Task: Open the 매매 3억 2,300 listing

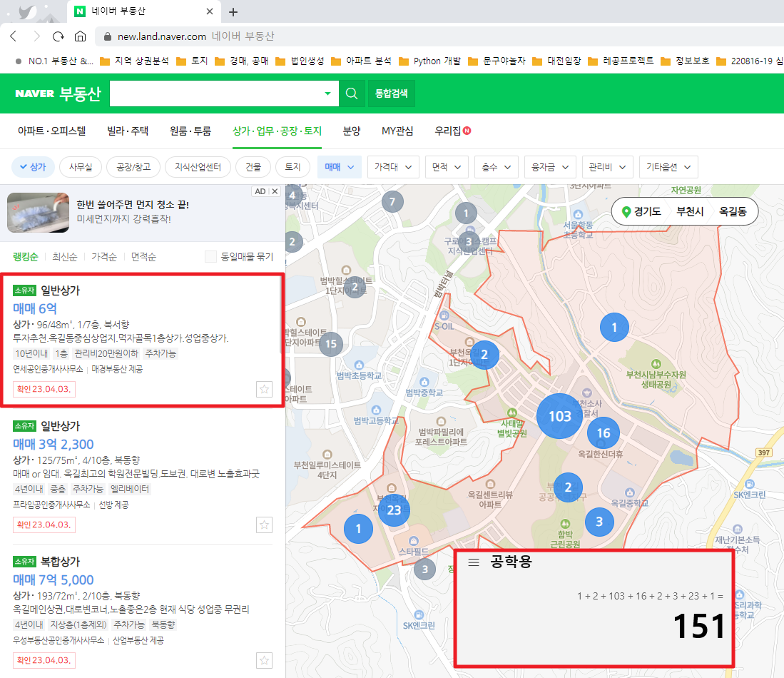Action: tap(143, 476)
